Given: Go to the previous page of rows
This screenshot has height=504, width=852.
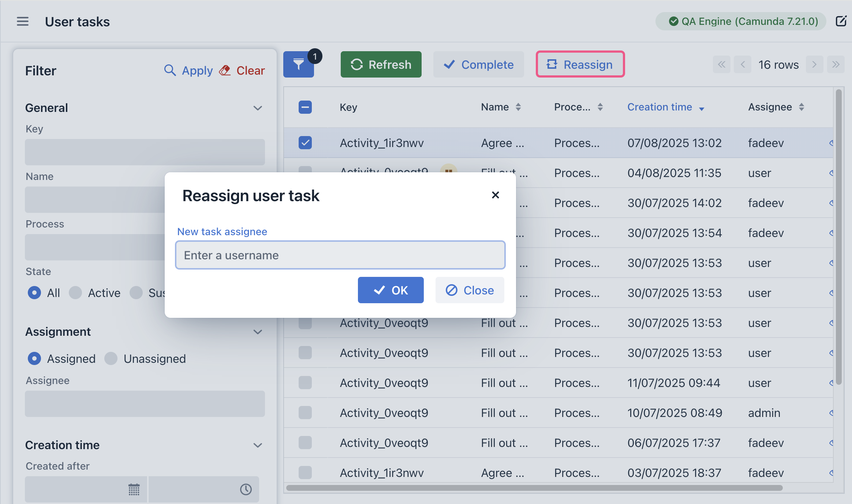Looking at the screenshot, I should point(743,65).
